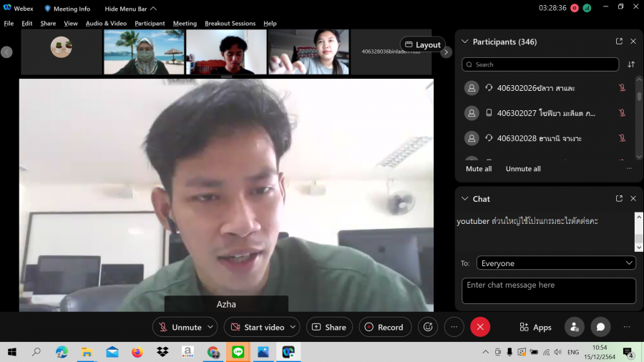Collapse the Chat panel chevron
The image size is (644, 362).
coord(465,199)
